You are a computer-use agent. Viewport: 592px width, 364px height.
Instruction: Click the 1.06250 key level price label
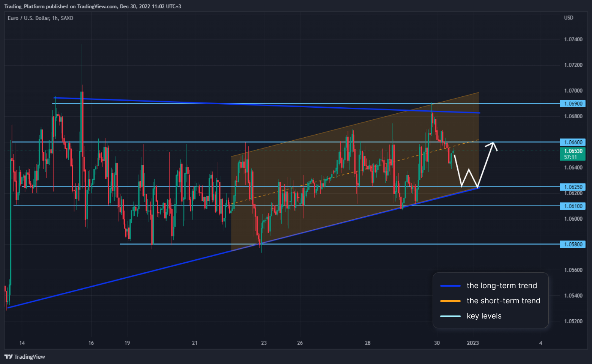[x=573, y=187]
